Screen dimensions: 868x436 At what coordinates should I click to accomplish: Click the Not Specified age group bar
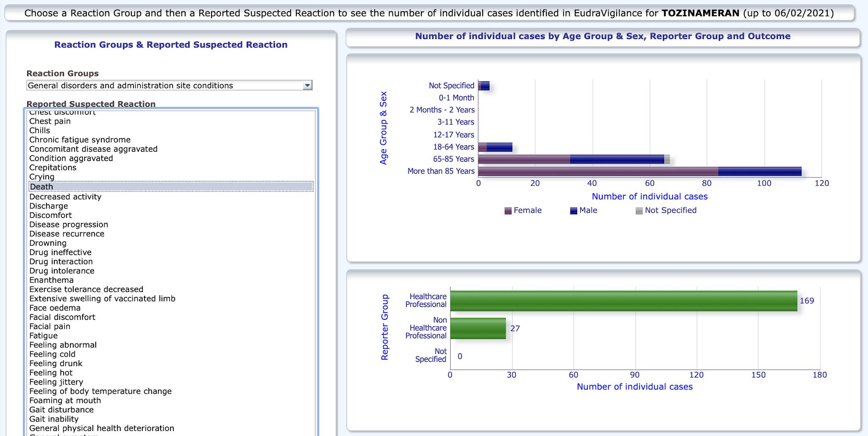(484, 86)
